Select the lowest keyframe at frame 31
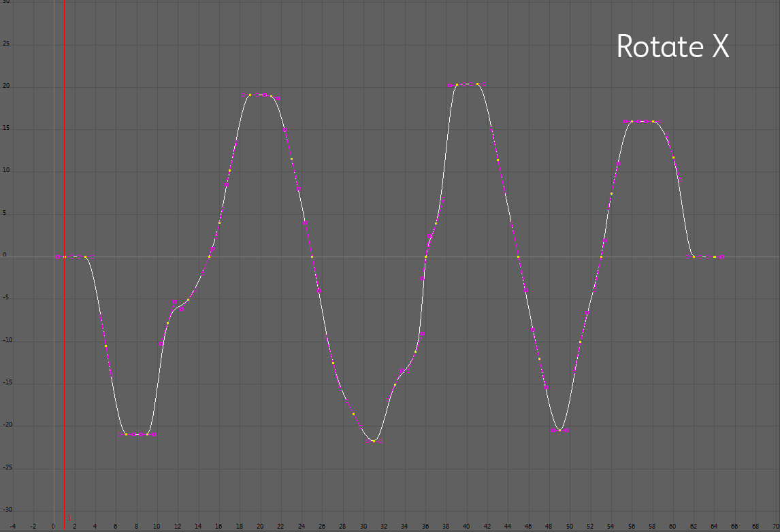 pos(374,441)
